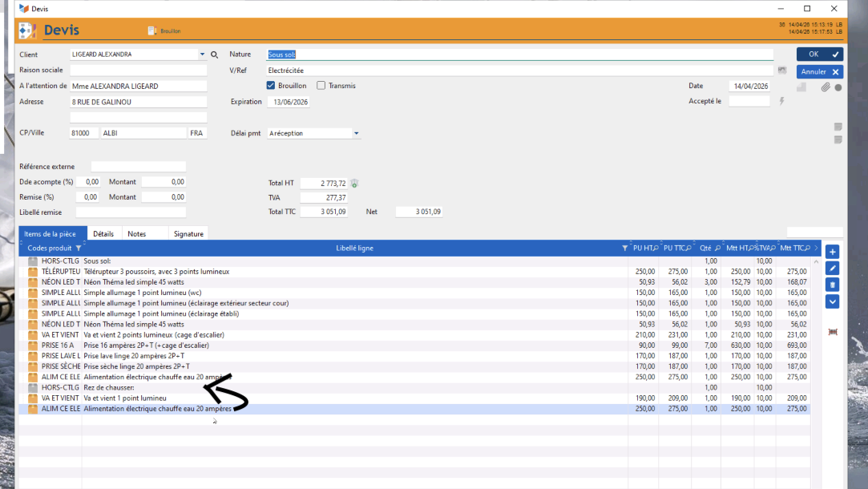Click the filter icon in Codes produit header

(x=78, y=249)
